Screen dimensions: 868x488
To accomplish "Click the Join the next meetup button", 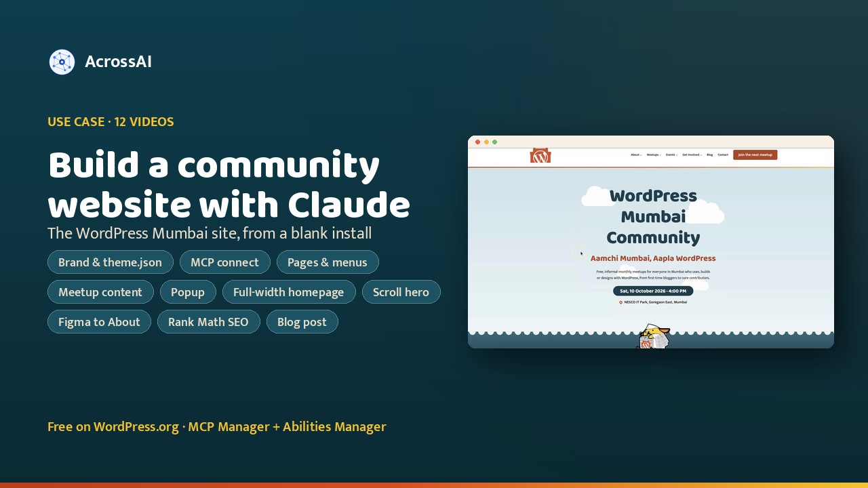I will [x=755, y=155].
